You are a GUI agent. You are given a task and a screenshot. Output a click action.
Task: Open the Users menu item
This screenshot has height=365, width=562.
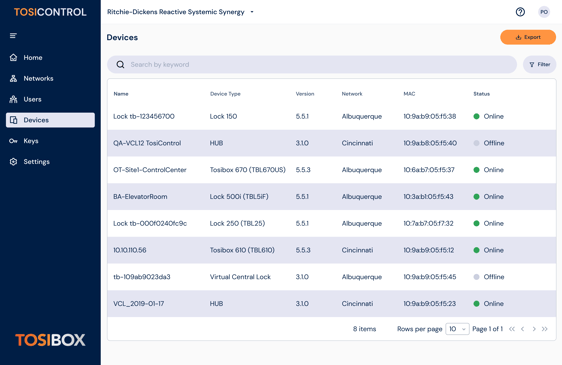point(50,99)
